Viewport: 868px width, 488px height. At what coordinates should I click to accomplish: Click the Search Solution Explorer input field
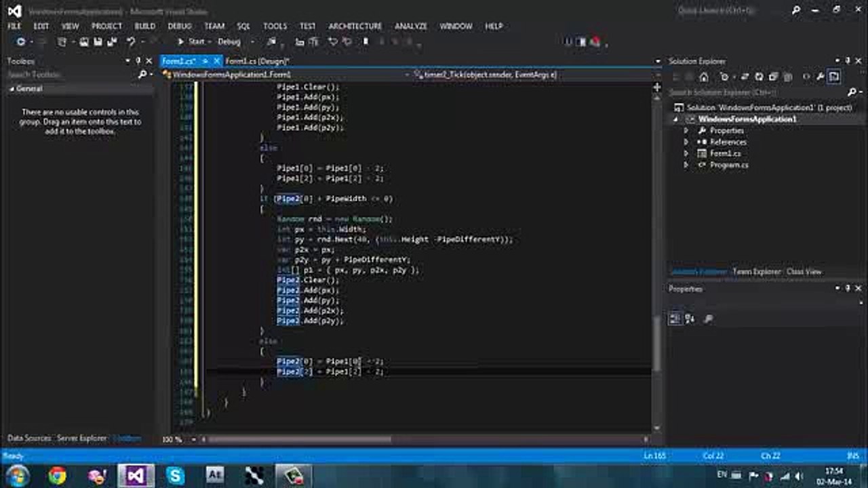(x=757, y=92)
